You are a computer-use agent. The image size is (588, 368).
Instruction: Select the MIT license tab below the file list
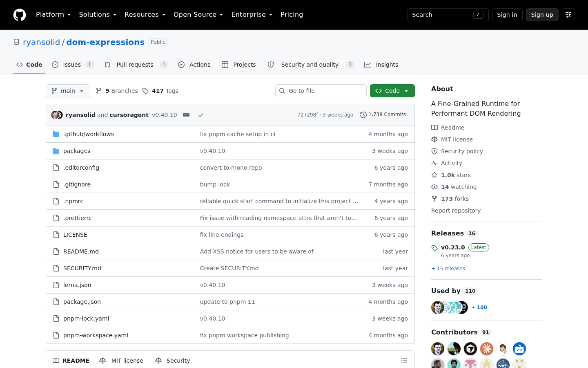pos(121,361)
